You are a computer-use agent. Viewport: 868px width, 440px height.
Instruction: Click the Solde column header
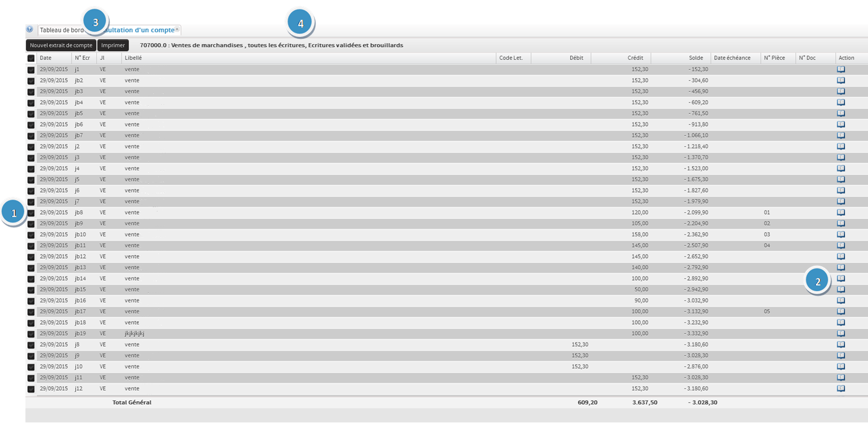coord(695,58)
